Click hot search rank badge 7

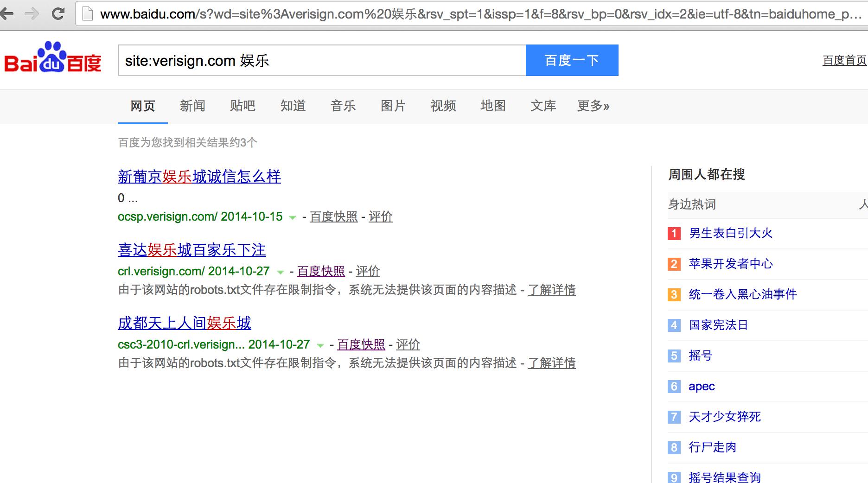coord(674,417)
